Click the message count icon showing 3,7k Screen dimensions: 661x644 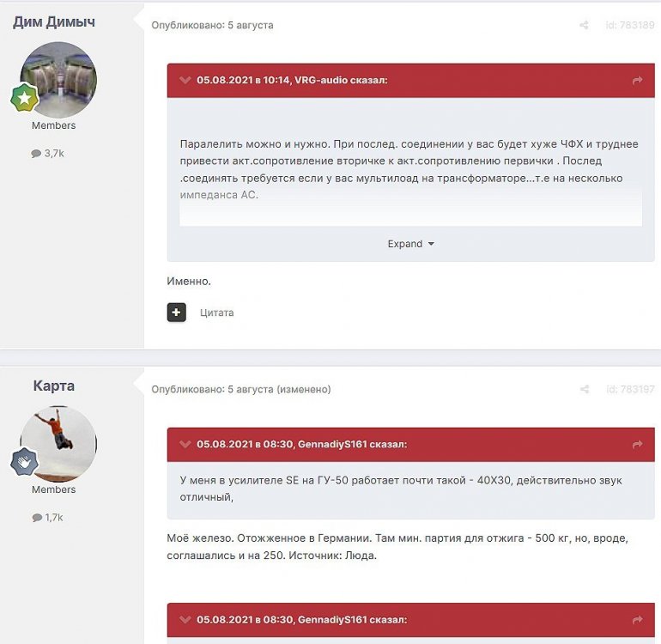pos(36,154)
